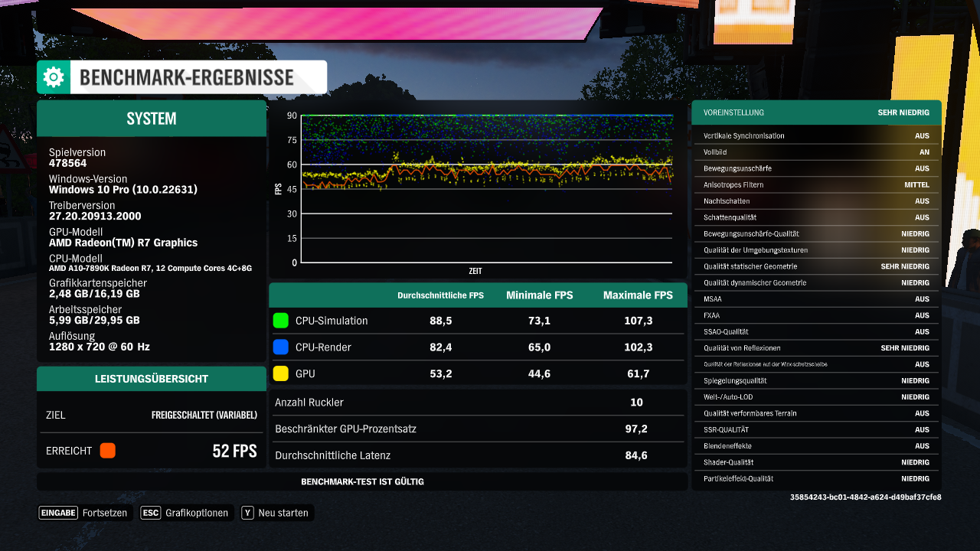This screenshot has height=551, width=980.
Task: Enable MSAA anti-aliasing
Action: [x=816, y=298]
